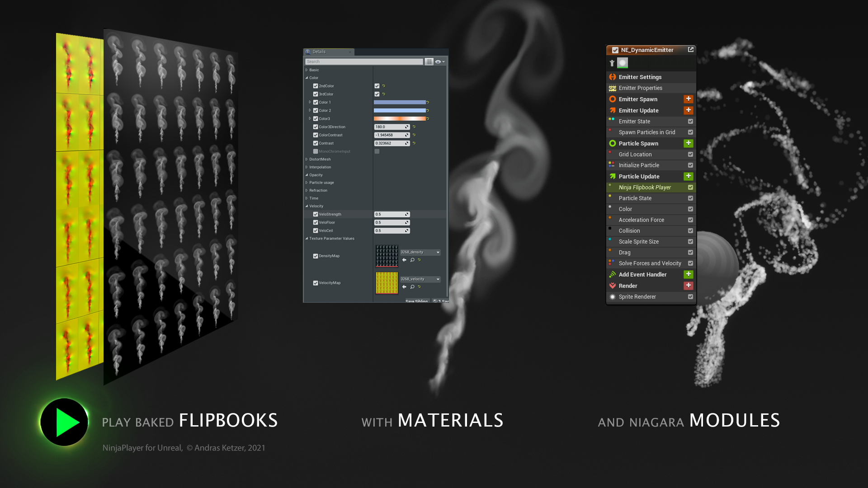Image resolution: width=868 pixels, height=488 pixels.
Task: Expand the Texture Parameter Values section
Action: point(307,238)
